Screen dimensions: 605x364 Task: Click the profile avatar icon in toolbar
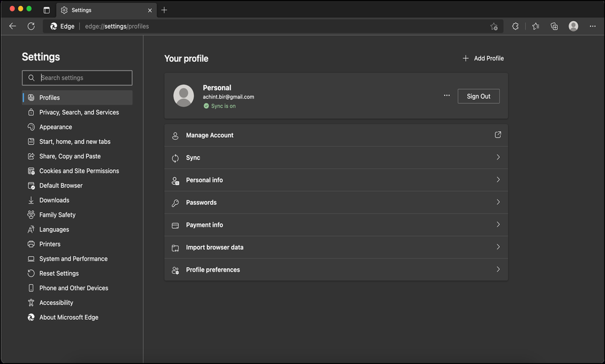573,26
